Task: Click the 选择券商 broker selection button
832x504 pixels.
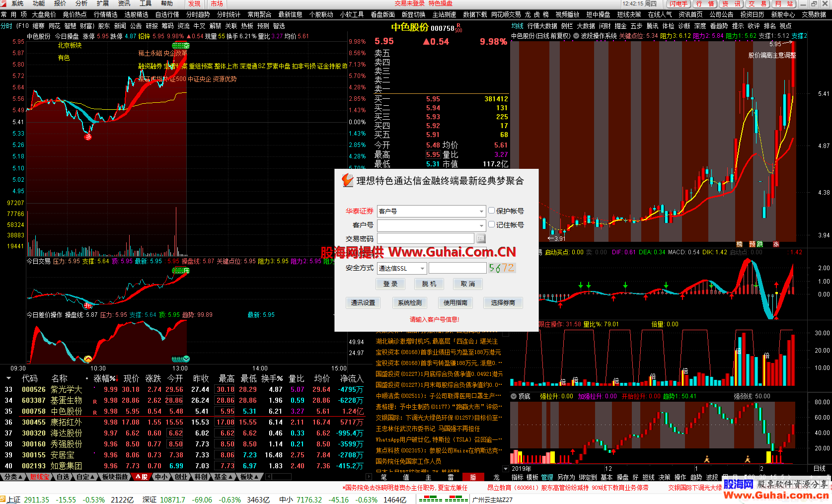Action: coord(503,303)
